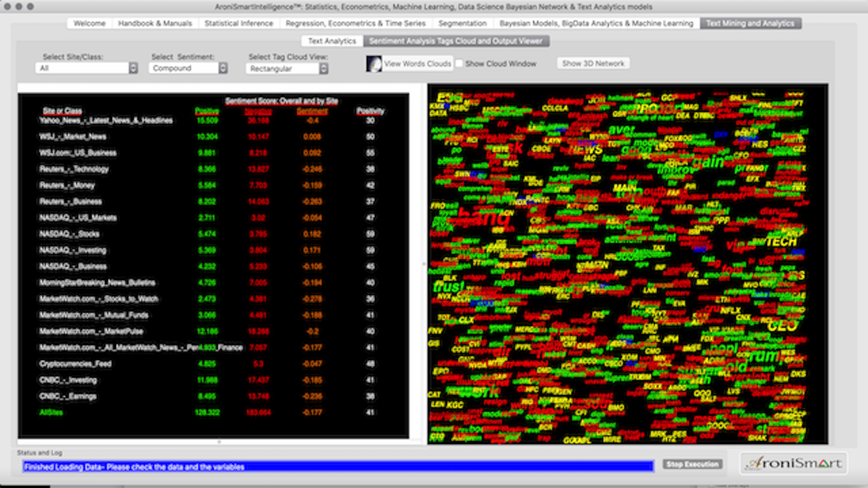Open the Select Sentiment dropdown

click(x=189, y=68)
